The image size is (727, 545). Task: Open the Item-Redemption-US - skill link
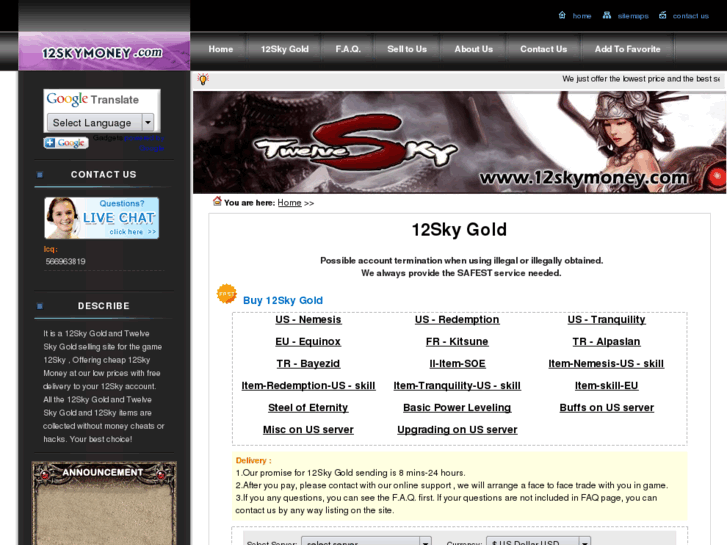pos(308,386)
